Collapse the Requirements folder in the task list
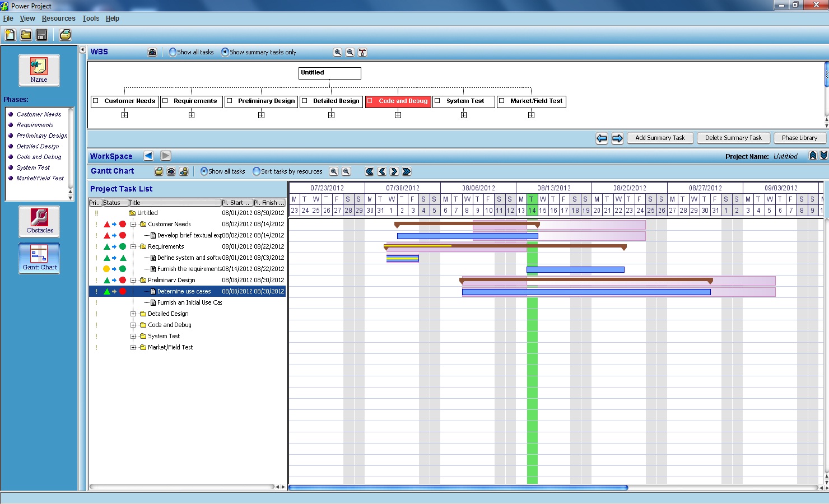Screen dimensions: 829x504 pos(133,246)
